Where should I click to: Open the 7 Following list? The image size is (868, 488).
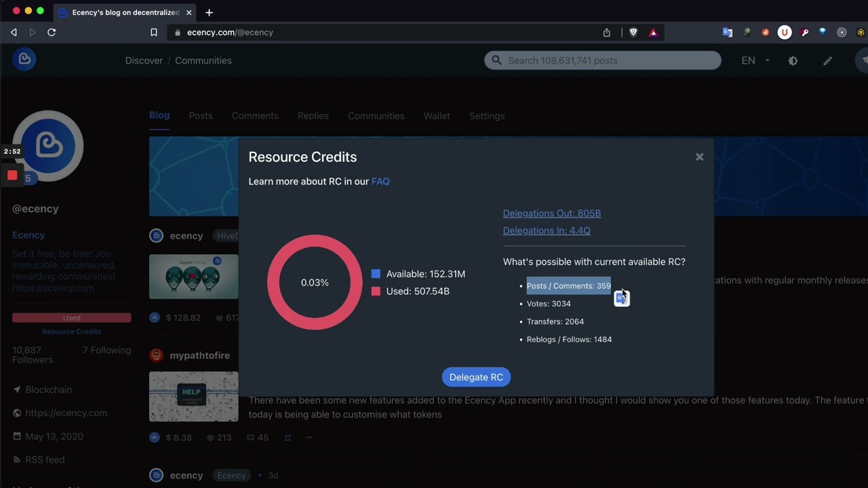click(x=106, y=350)
